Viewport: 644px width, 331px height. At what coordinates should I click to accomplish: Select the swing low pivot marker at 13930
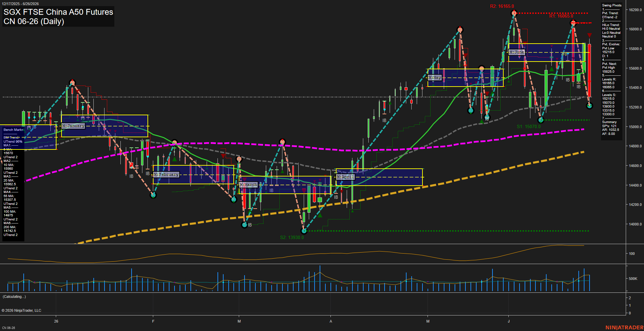click(x=304, y=231)
